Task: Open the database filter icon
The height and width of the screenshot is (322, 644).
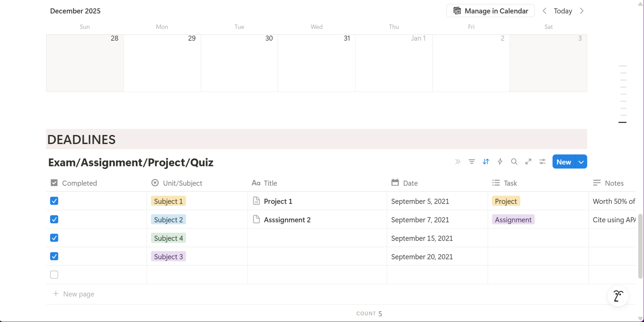Action: pyautogui.click(x=471, y=162)
